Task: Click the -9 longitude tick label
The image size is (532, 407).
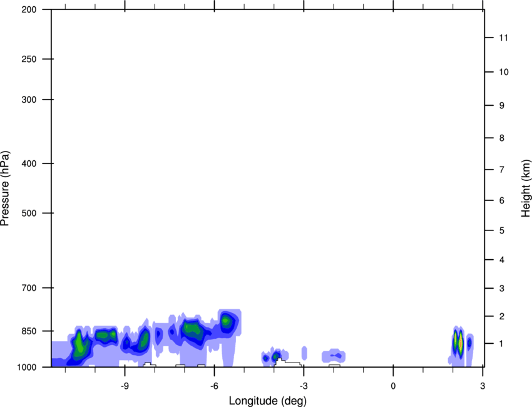Action: 125,384
